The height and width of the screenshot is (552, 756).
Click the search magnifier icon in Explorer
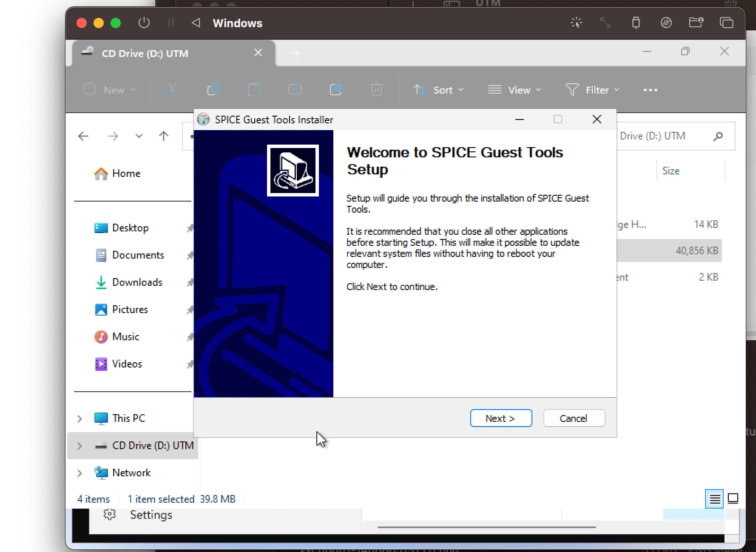coord(718,136)
